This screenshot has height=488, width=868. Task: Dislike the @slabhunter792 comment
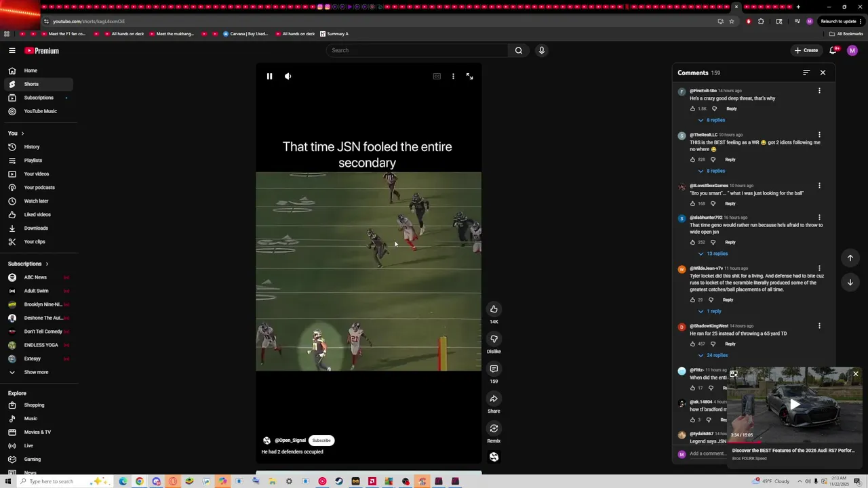coord(713,242)
